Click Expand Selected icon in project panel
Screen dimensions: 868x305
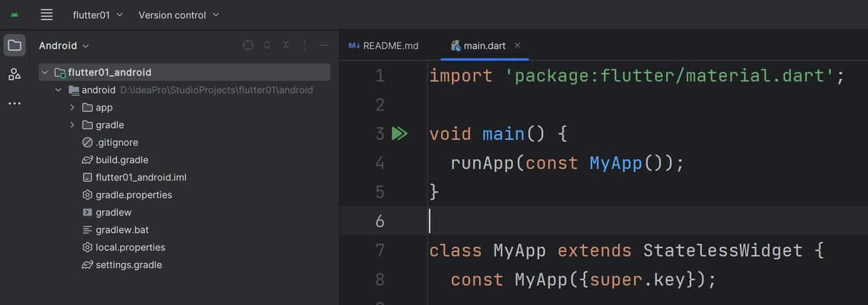pyautogui.click(x=267, y=45)
